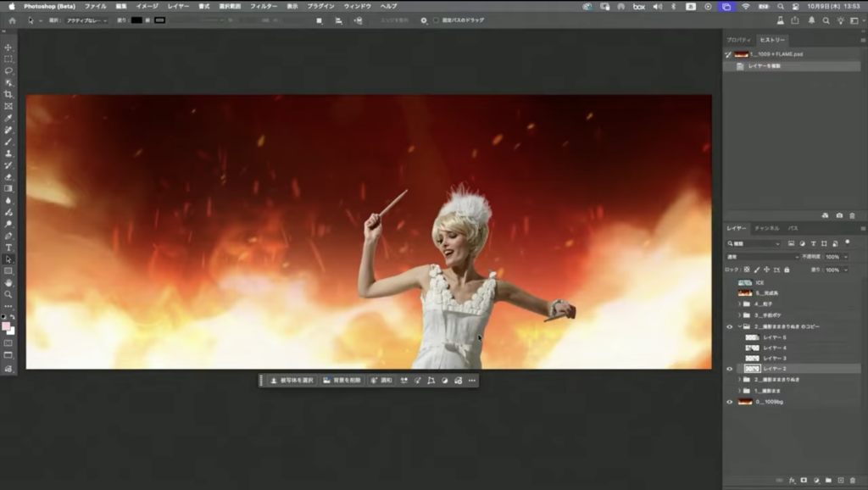Screen dimensions: 868x490
Task: Click the foreground color swatch
Action: pos(6,326)
